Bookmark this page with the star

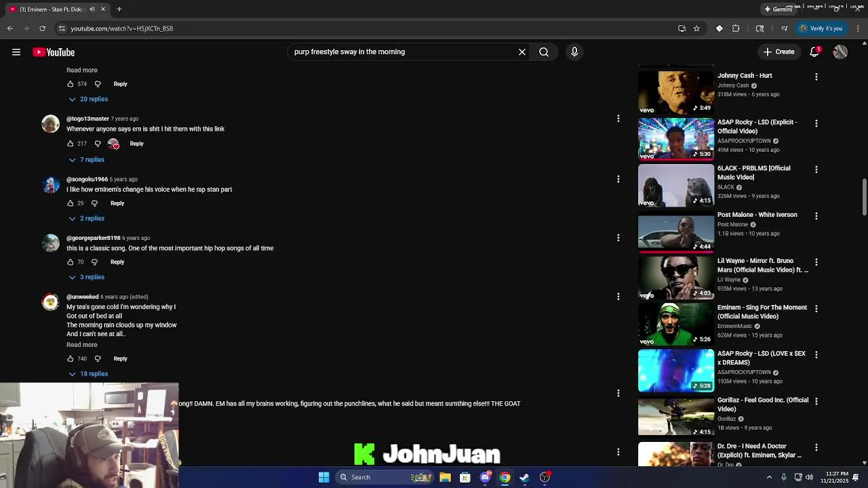(x=696, y=28)
